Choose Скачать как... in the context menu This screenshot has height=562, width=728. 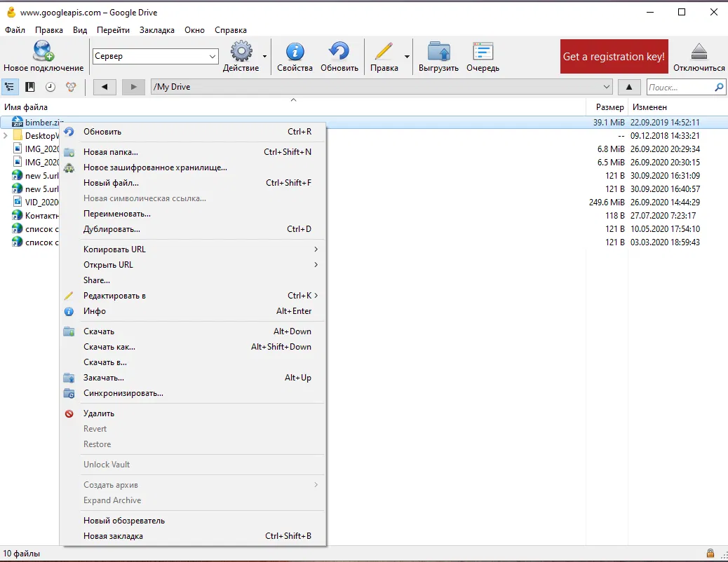coord(193,347)
